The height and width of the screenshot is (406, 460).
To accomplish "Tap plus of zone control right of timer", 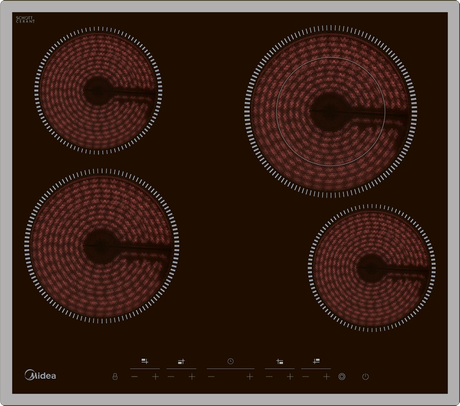I will click(x=290, y=377).
